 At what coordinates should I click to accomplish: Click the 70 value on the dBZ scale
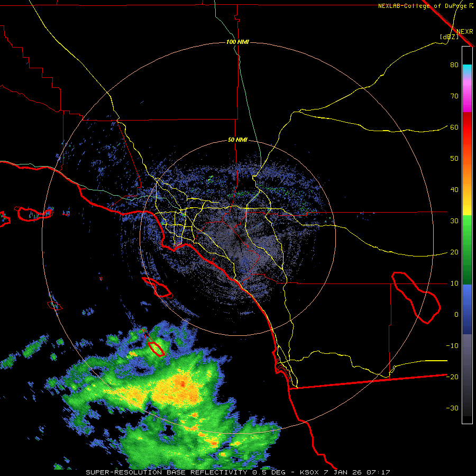click(x=454, y=96)
